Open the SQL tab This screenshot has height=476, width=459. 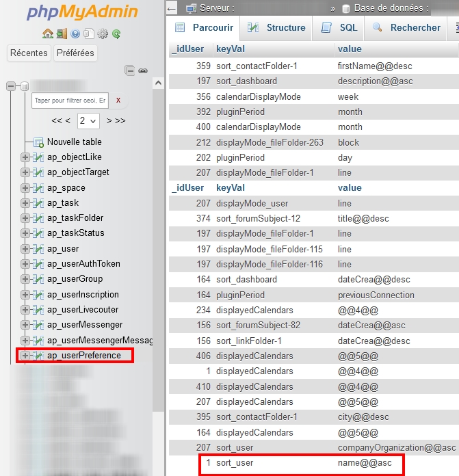tap(341, 28)
